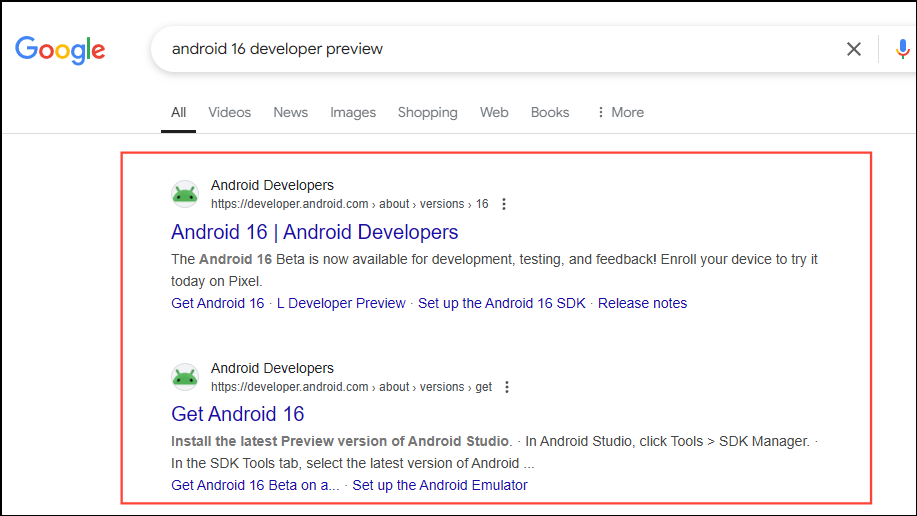This screenshot has width=917, height=516.
Task: Open the 'L Developer Preview' sitelink
Action: click(341, 303)
